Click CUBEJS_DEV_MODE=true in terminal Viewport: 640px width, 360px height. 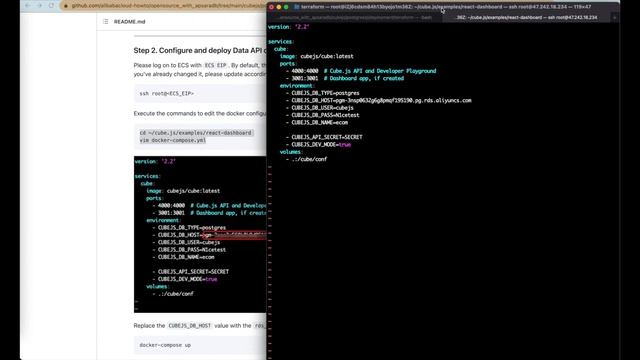coord(321,144)
